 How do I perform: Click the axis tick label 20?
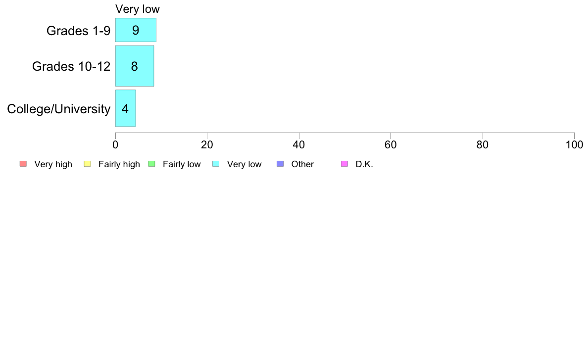pos(207,145)
